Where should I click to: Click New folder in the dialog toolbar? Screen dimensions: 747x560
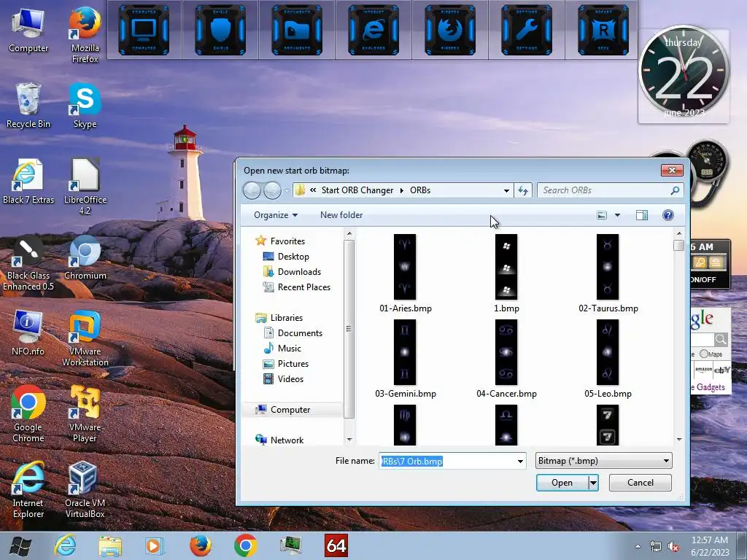tap(341, 215)
